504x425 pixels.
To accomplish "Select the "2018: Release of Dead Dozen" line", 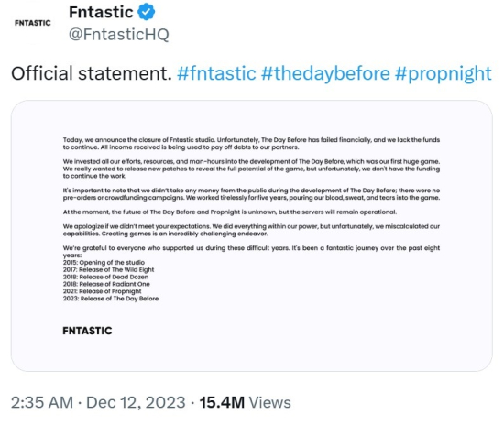I will (x=105, y=277).
